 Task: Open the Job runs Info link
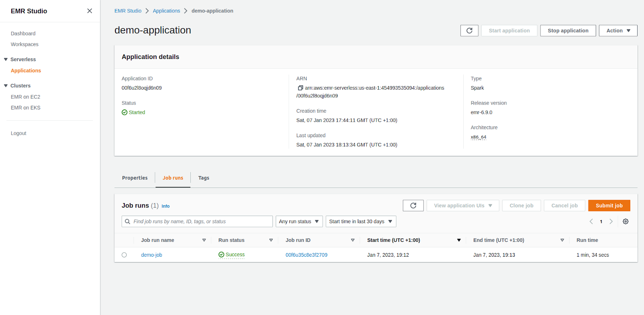point(165,206)
